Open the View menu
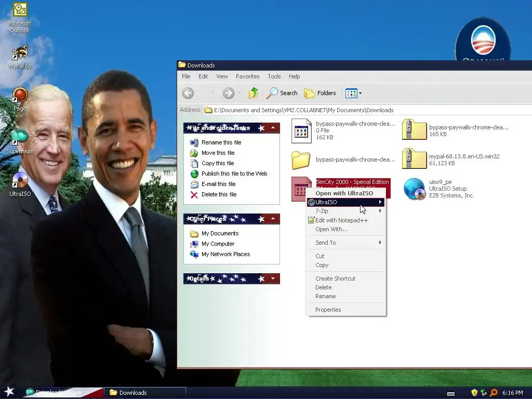The width and height of the screenshot is (532, 399). point(222,76)
